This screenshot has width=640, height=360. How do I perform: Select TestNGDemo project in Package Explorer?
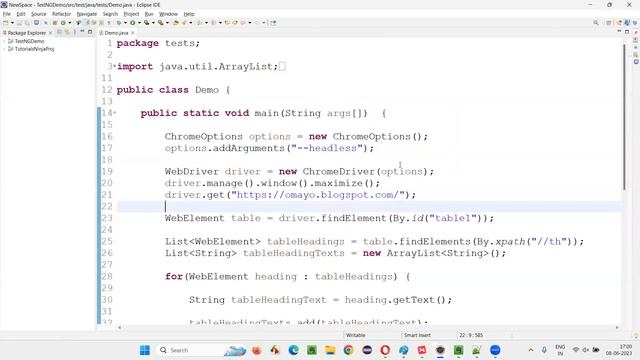(29, 41)
